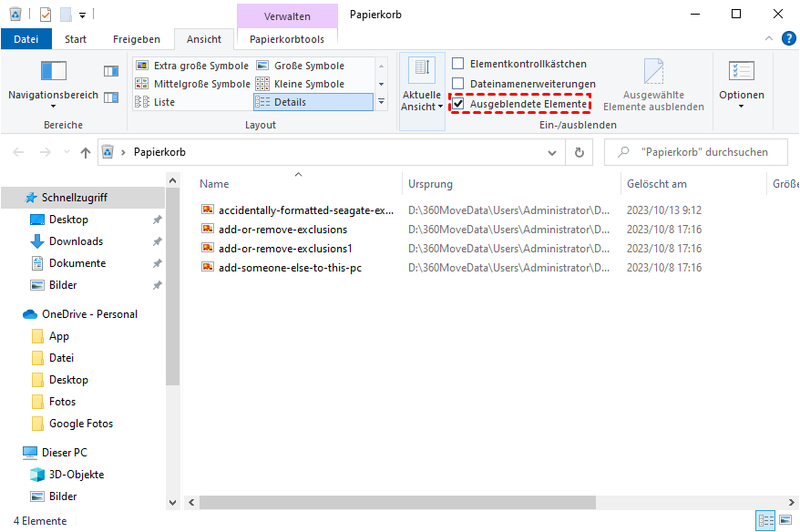
Task: Click the new folder quick access icon
Action: coord(66,15)
